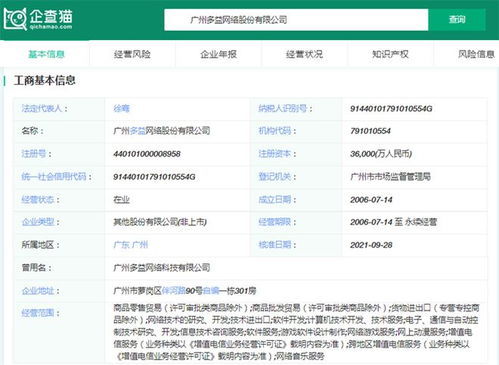Switch to the 经营状况 tab
499x365 pixels.
pyautogui.click(x=304, y=54)
